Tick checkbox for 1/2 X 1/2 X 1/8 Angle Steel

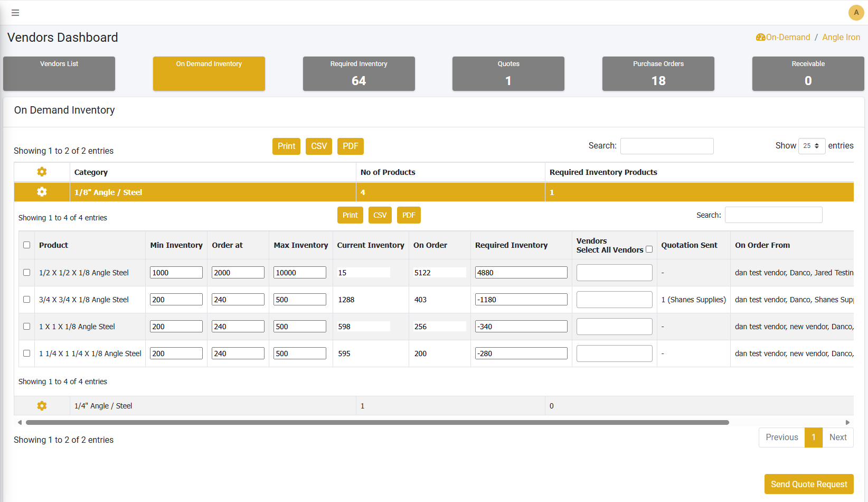[27, 273]
